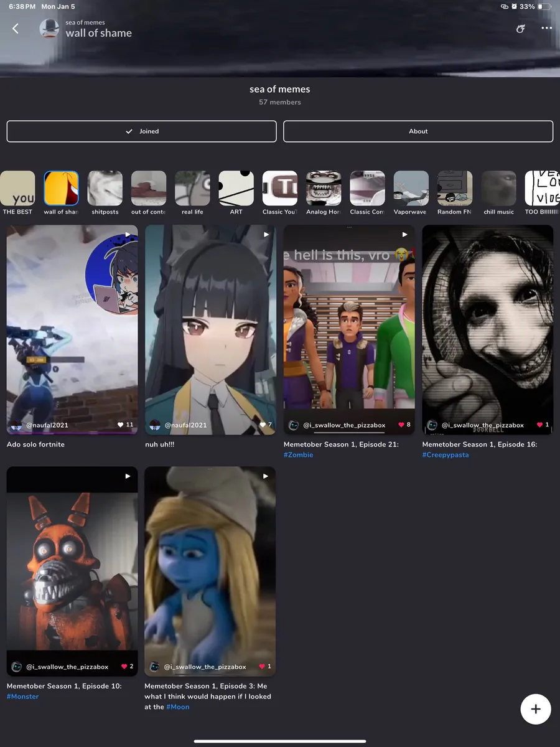Open @i_swallow_the_pizzabox on Episode 10 post
This screenshot has height=747, width=560.
[67, 667]
